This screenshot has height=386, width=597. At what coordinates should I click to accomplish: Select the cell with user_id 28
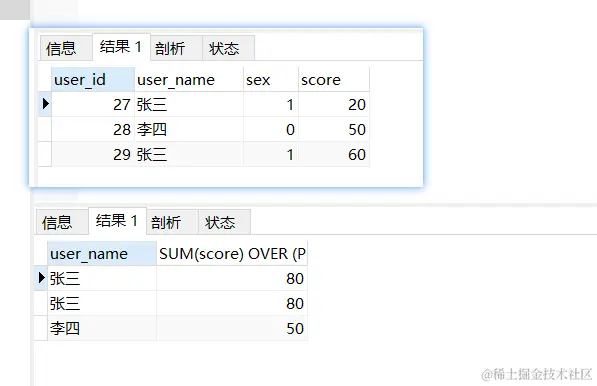pos(93,129)
